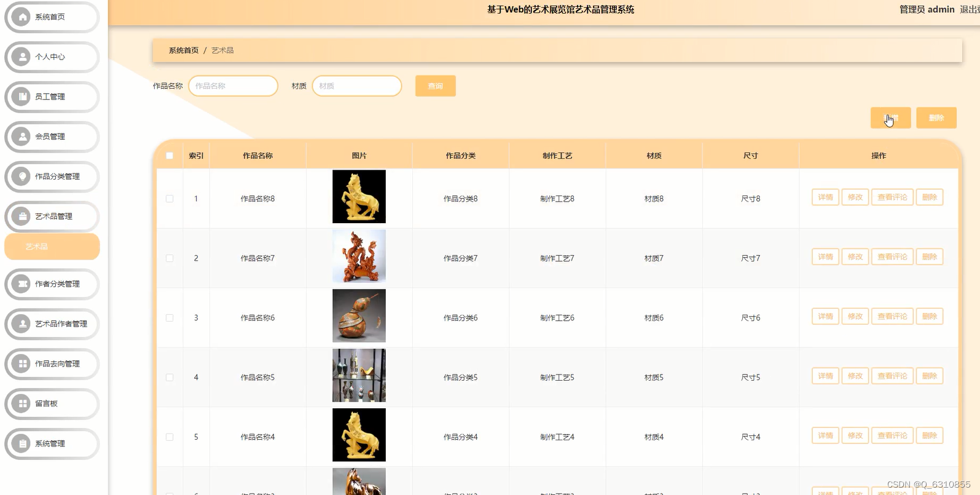The image size is (980, 495).
Task: Click 查看评论 for 作品名称8
Action: [x=892, y=197]
